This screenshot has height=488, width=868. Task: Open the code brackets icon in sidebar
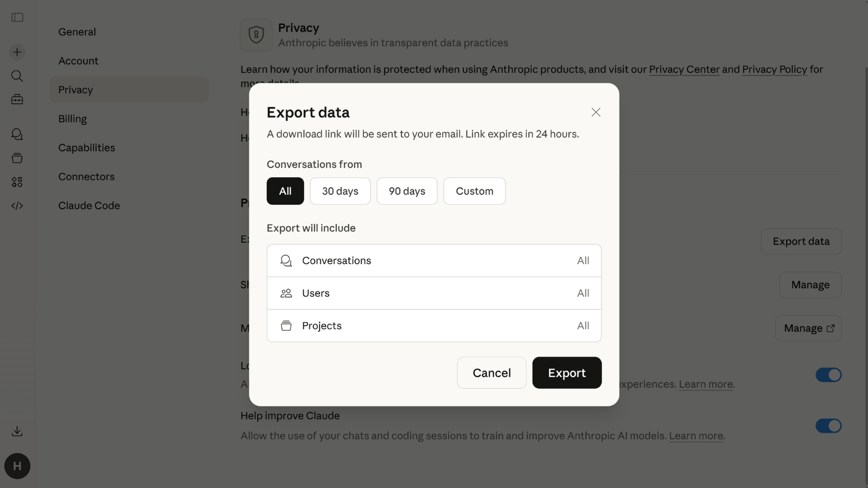[17, 206]
